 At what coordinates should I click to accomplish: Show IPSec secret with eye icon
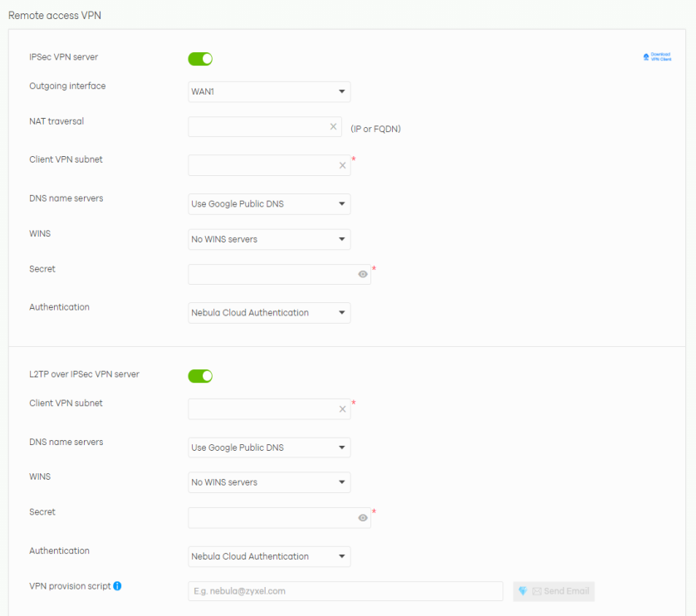tap(362, 274)
